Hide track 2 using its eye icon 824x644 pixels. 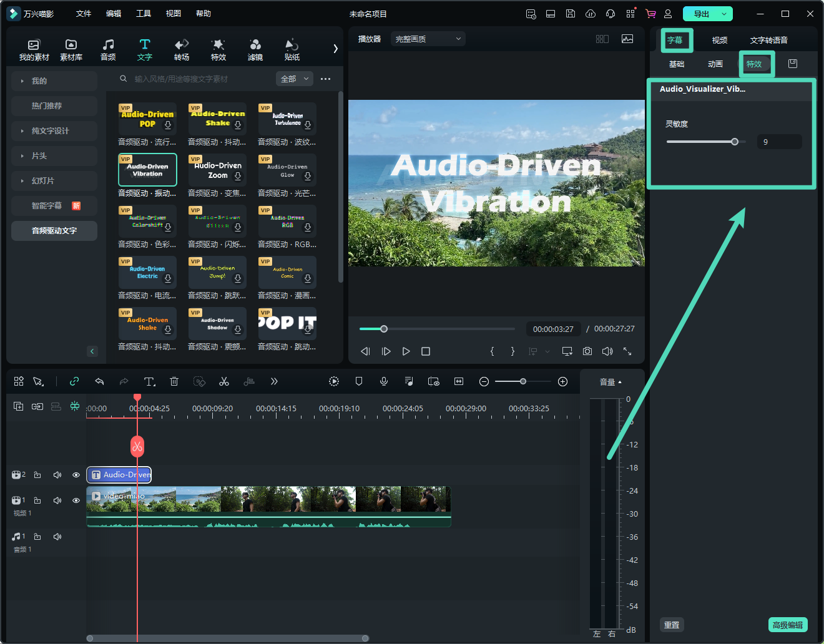76,475
